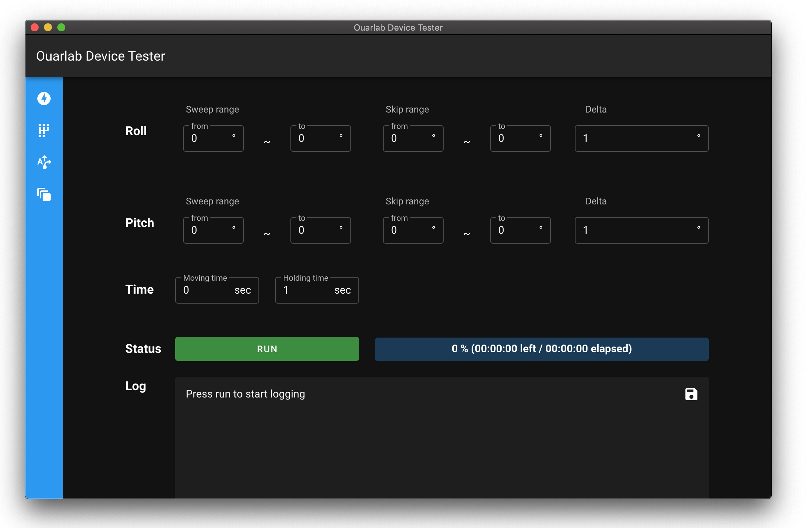Click the Status row label
Screen dimensions: 812x528
(143, 349)
